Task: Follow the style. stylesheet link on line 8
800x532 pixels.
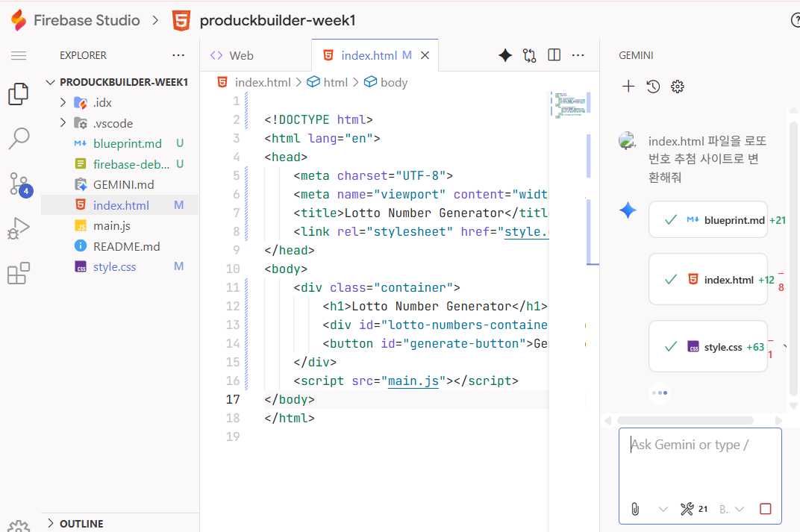Action: pyautogui.click(x=526, y=231)
